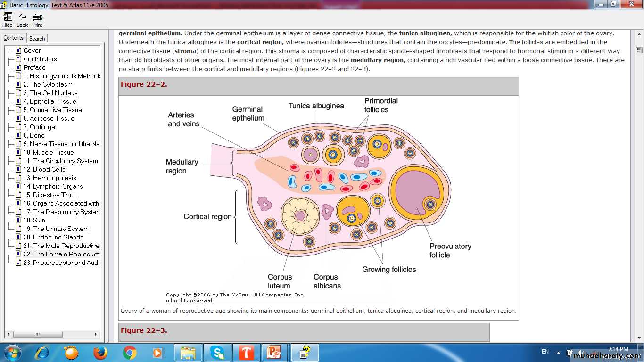Click the EN language indicator in tray
Screen dimensions: 644x362
pos(545,352)
